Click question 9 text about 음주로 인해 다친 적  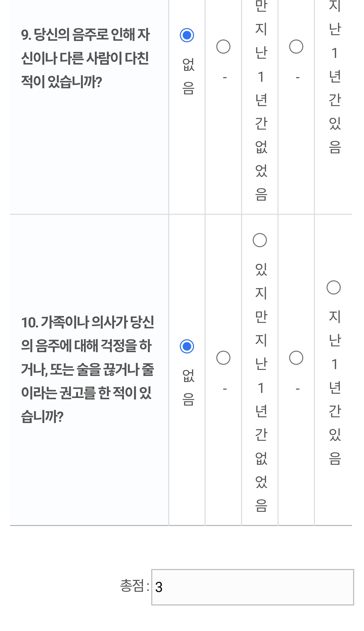point(85,58)
